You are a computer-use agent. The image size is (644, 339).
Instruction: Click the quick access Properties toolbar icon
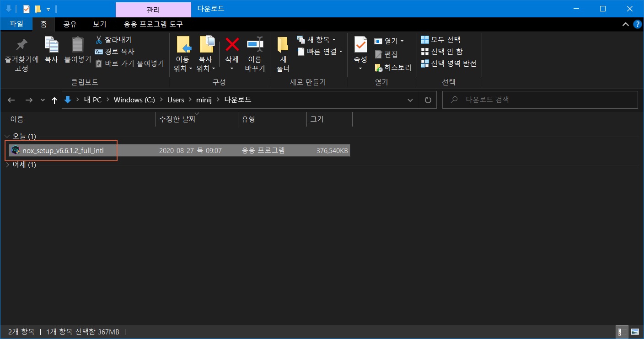pyautogui.click(x=27, y=9)
